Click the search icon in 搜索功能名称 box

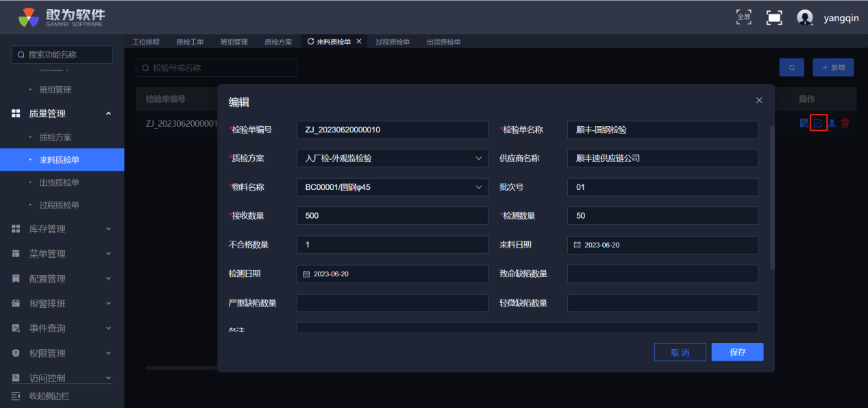click(x=21, y=55)
